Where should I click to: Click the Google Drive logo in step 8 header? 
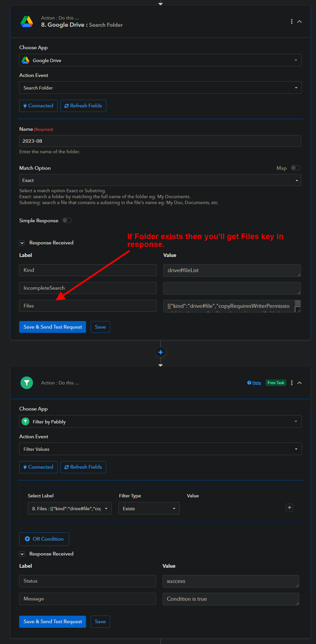pos(27,21)
